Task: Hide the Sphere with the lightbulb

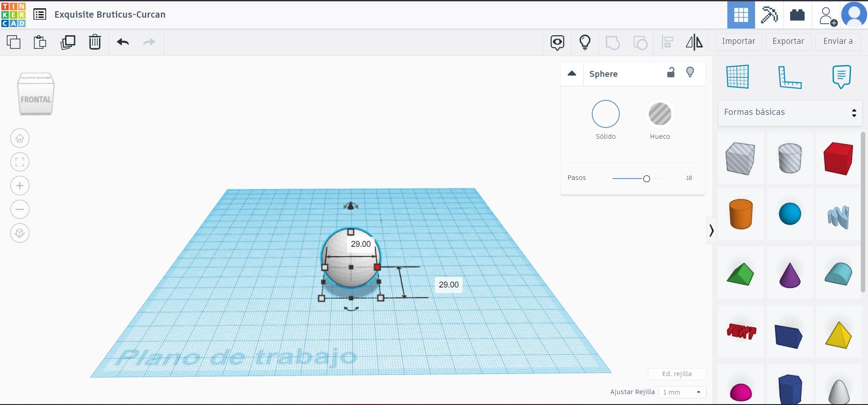Action: tap(690, 72)
